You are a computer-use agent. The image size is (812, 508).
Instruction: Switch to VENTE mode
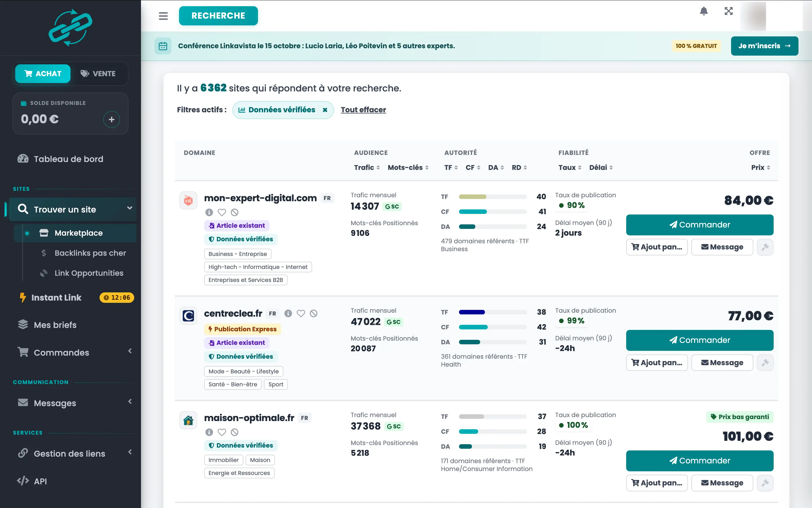pos(98,74)
